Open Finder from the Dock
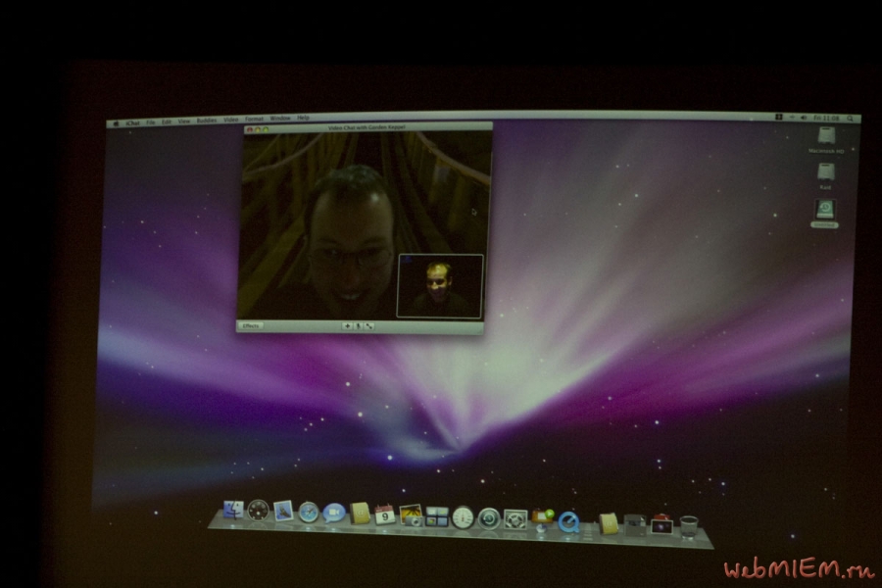The image size is (882, 588). click(x=233, y=510)
